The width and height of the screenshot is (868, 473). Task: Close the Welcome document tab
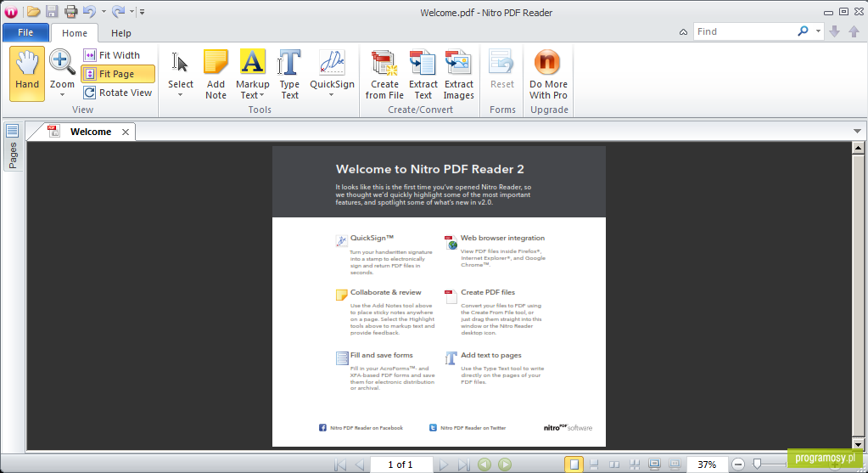126,132
